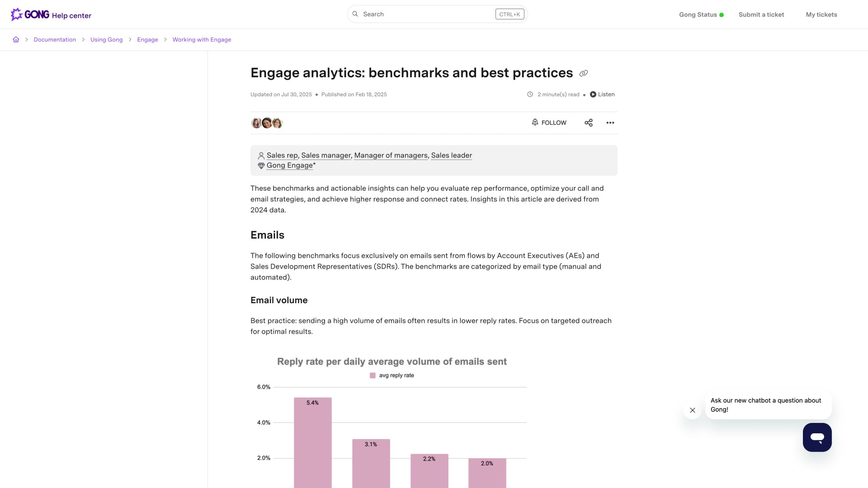Toggle the Follow notification bell
Image resolution: width=868 pixels, height=488 pixels.
(535, 123)
